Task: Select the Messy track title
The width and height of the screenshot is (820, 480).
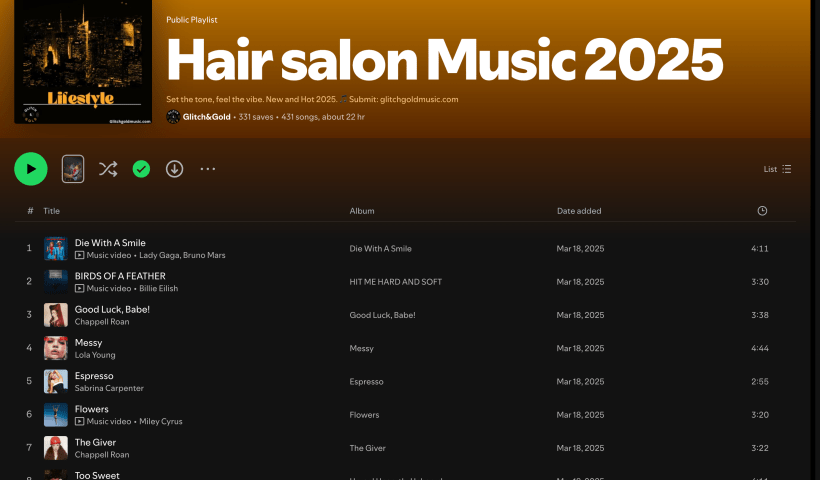Action: 89,342
